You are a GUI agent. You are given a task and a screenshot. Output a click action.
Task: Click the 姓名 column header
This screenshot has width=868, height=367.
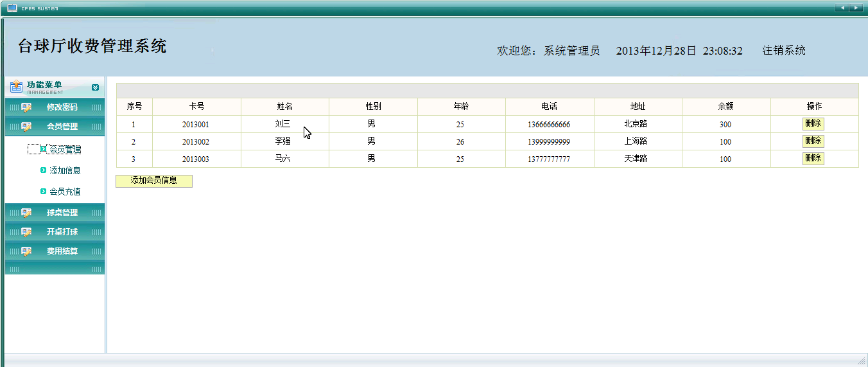[285, 107]
